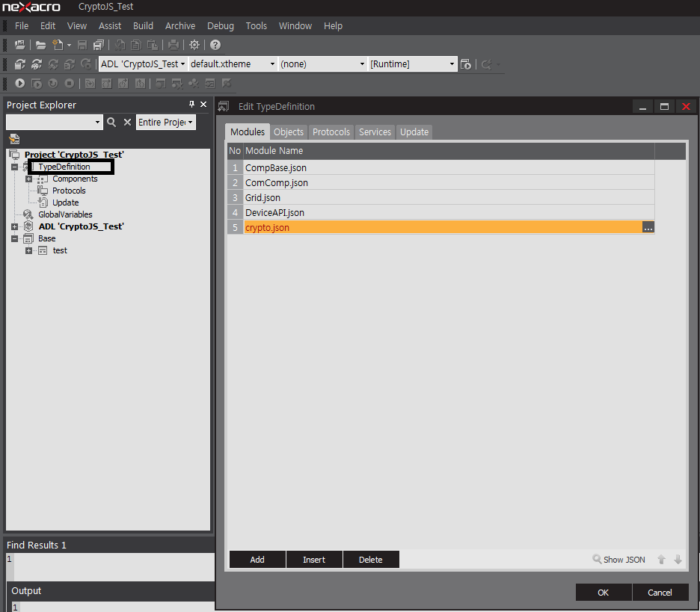Click Show JSON
700x612 pixels.
click(618, 560)
